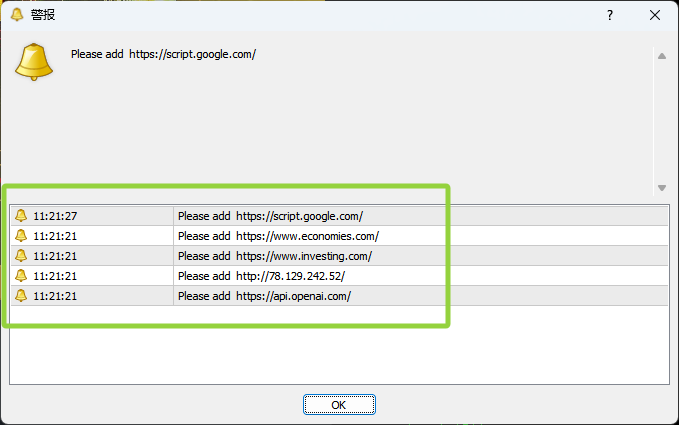Click the scroll down arrow in the message panel
The image size is (679, 425).
coord(661,188)
